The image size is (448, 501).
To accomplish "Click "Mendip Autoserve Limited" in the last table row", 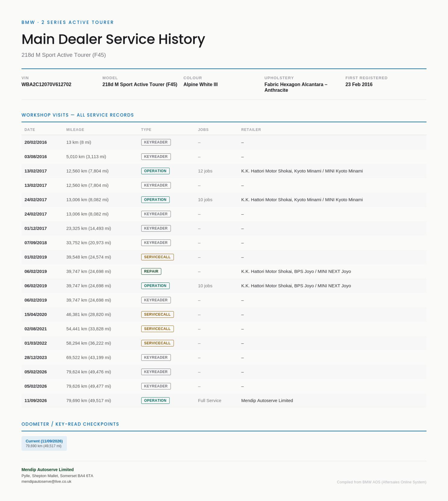I will pos(267,400).
